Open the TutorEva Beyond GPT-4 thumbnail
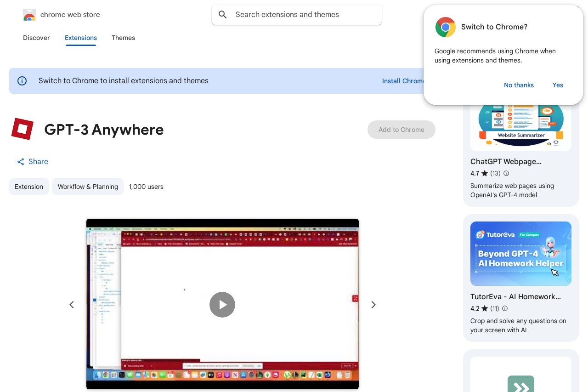 (521, 254)
